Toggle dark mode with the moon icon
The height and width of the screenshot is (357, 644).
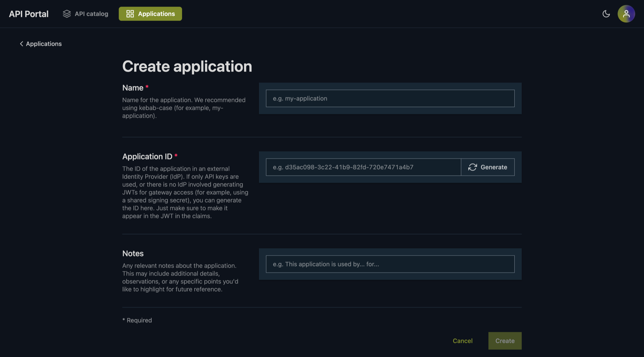click(x=606, y=14)
